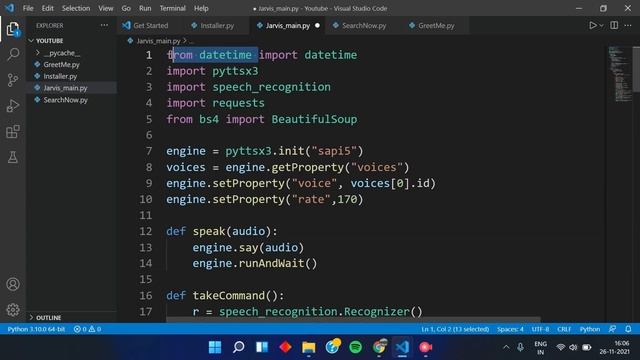Open the Run menu

tap(145, 8)
